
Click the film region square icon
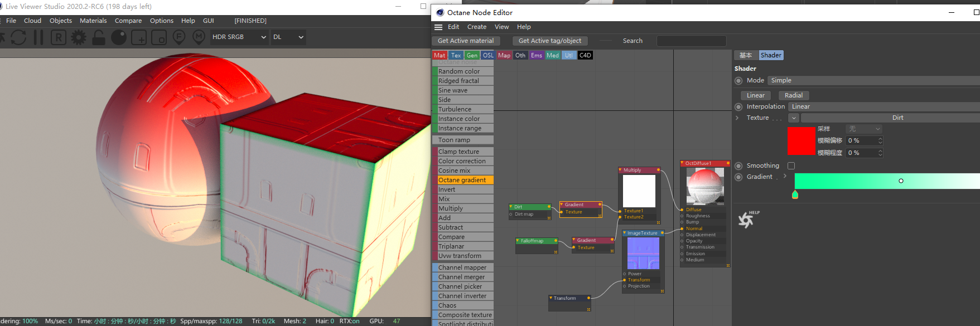pyautogui.click(x=159, y=37)
